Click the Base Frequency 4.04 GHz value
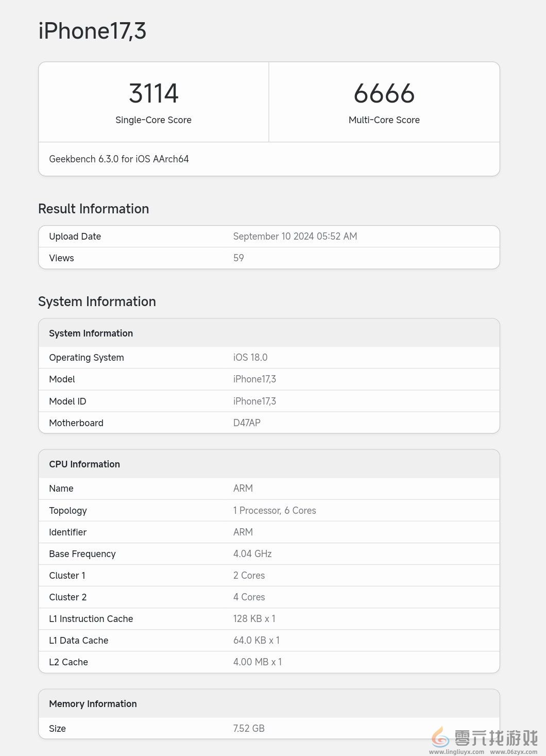Screen dimensions: 546x756 click(x=252, y=553)
